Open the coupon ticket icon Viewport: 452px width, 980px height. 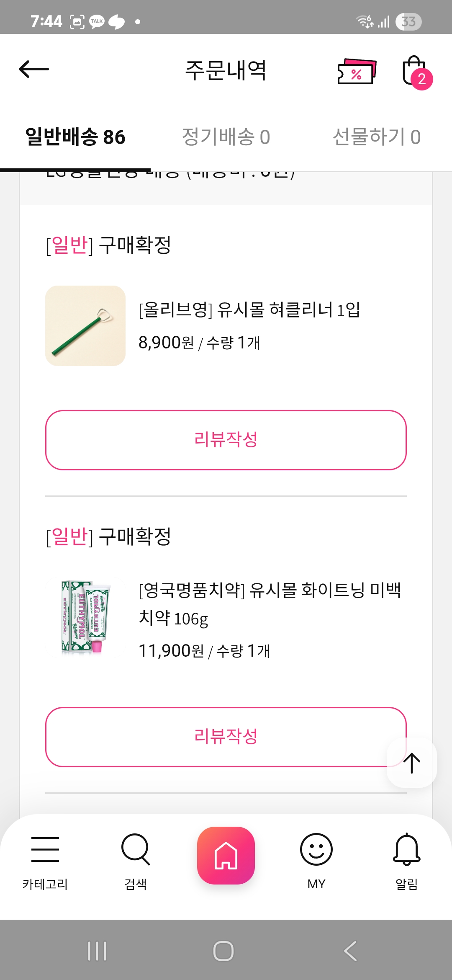[x=357, y=72]
